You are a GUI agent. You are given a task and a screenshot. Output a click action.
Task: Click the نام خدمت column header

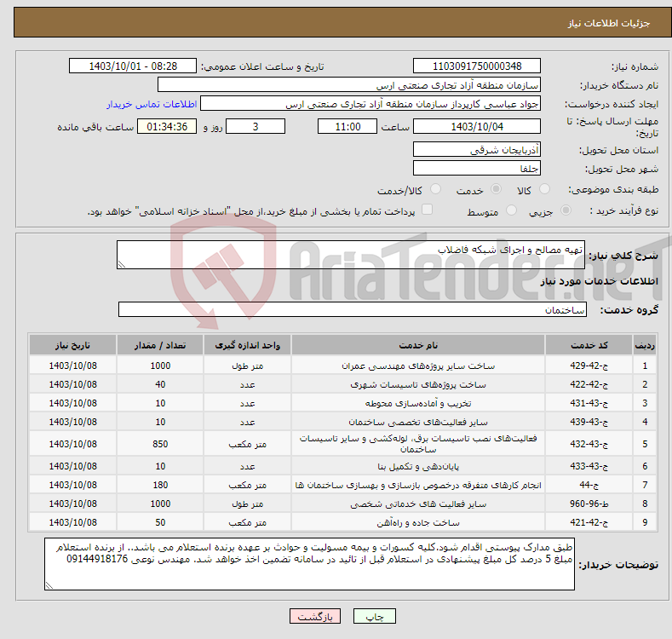tap(418, 345)
